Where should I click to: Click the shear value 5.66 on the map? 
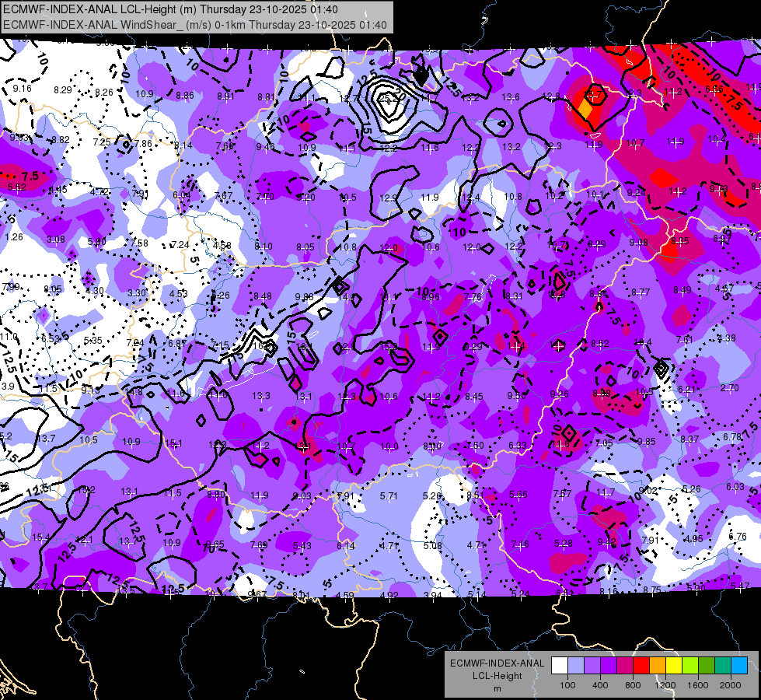click(518, 494)
